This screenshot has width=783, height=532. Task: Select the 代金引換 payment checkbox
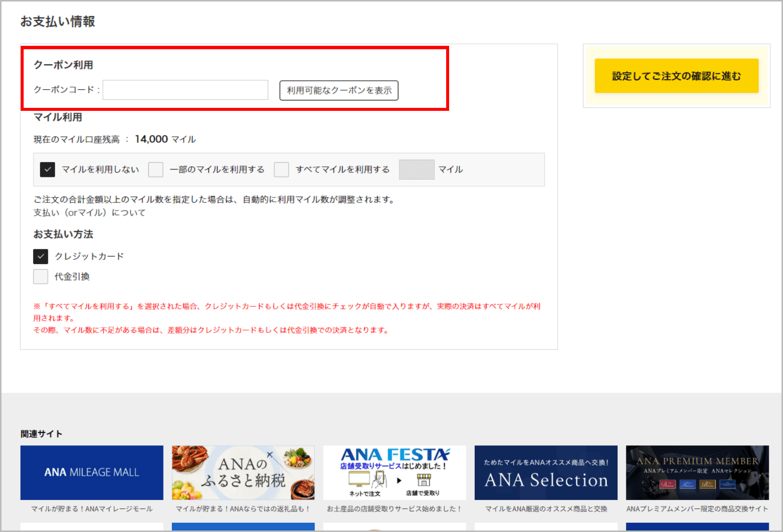click(41, 276)
